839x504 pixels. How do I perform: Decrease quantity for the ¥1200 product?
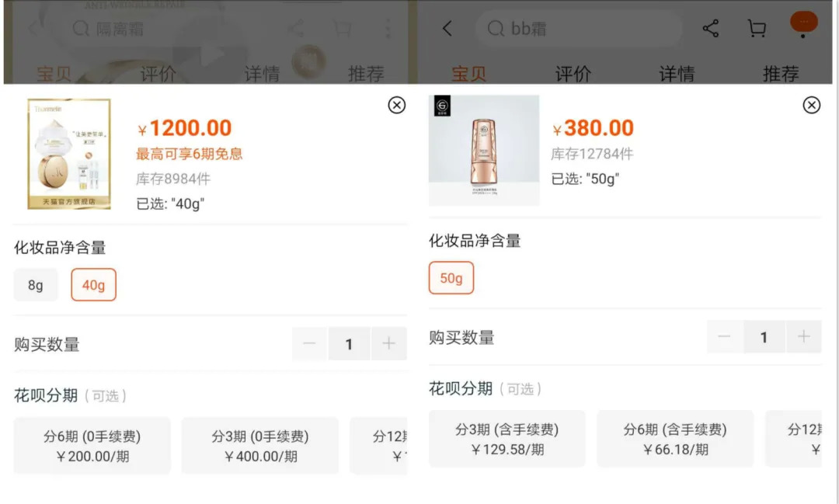(309, 344)
